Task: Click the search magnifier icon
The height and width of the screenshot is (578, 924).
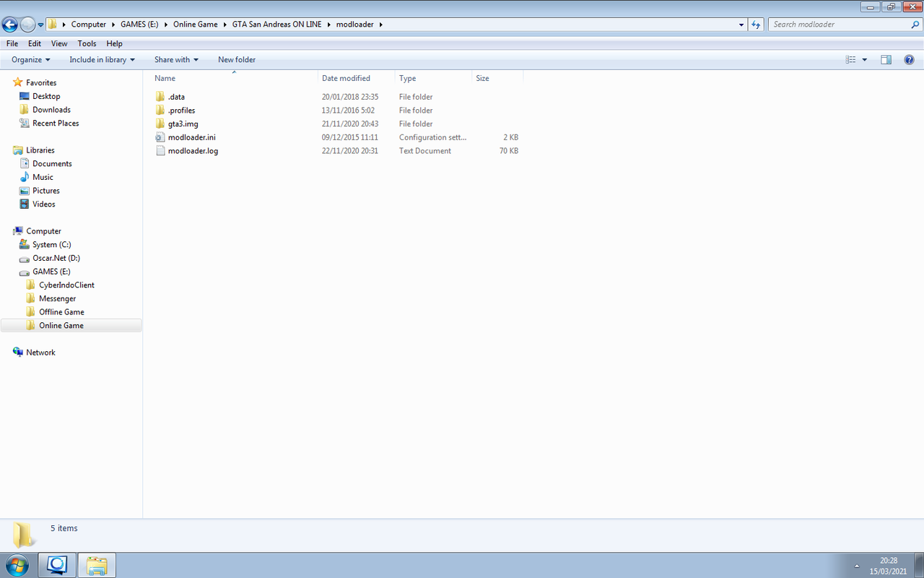Action: 915,25
